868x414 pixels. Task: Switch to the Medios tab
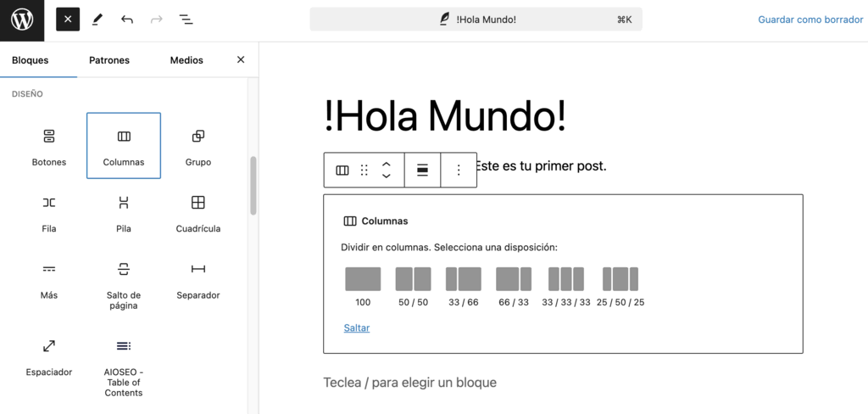click(x=186, y=60)
